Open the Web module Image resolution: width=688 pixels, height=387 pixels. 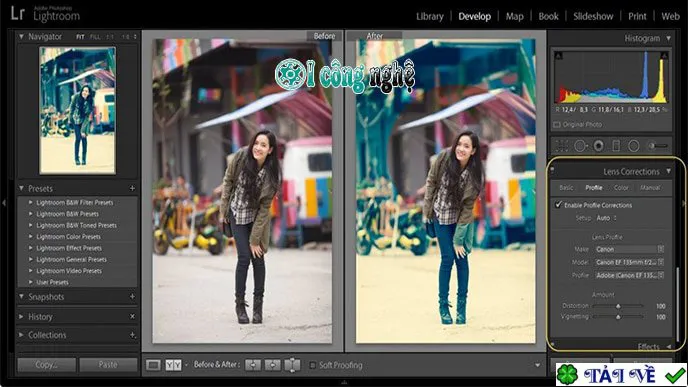[670, 16]
